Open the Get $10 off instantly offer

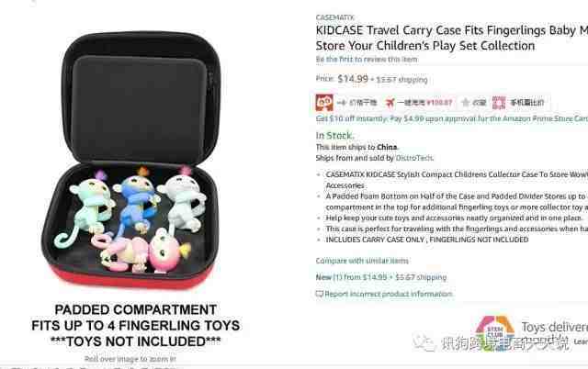(451, 118)
